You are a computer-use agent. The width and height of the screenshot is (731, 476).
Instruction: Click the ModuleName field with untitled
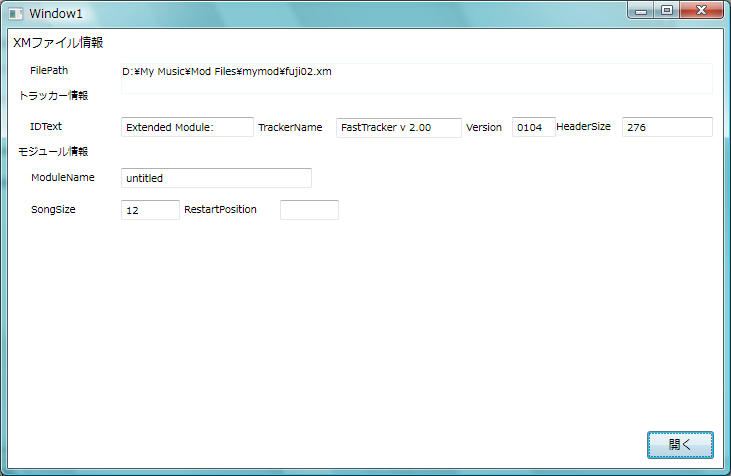(x=216, y=178)
